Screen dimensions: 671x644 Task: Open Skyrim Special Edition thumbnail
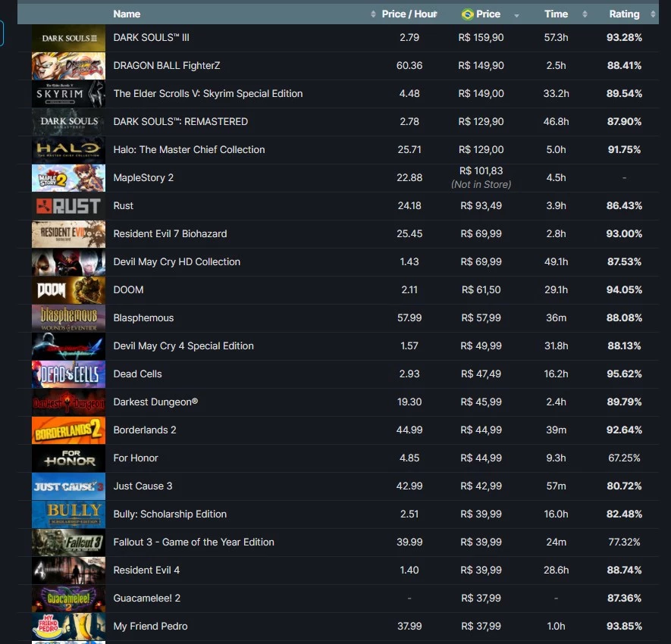click(68, 94)
